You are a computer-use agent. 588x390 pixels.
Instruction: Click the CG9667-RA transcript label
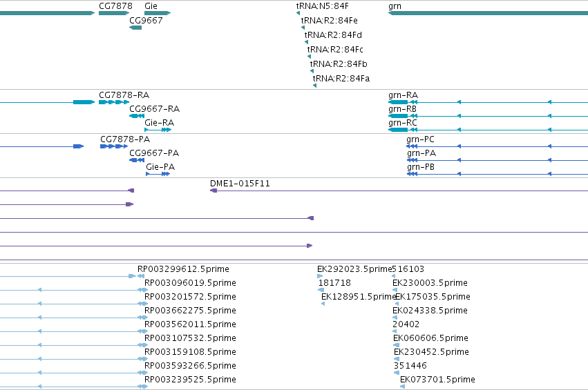[x=155, y=109]
